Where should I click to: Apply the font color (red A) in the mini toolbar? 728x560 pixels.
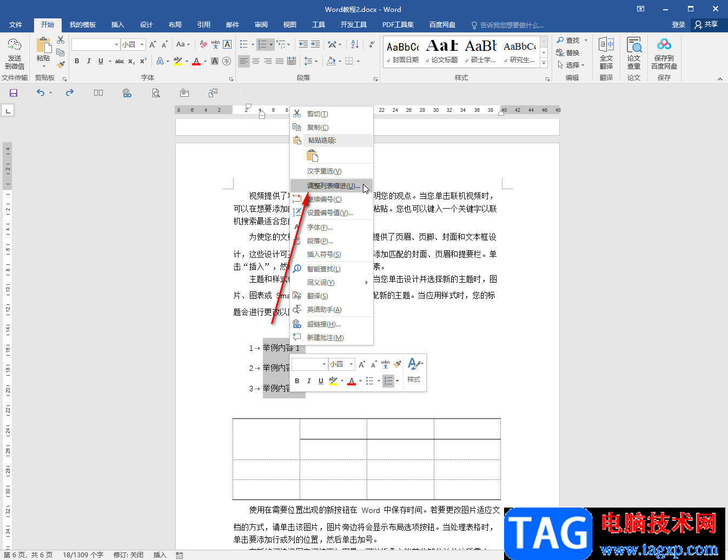point(352,381)
